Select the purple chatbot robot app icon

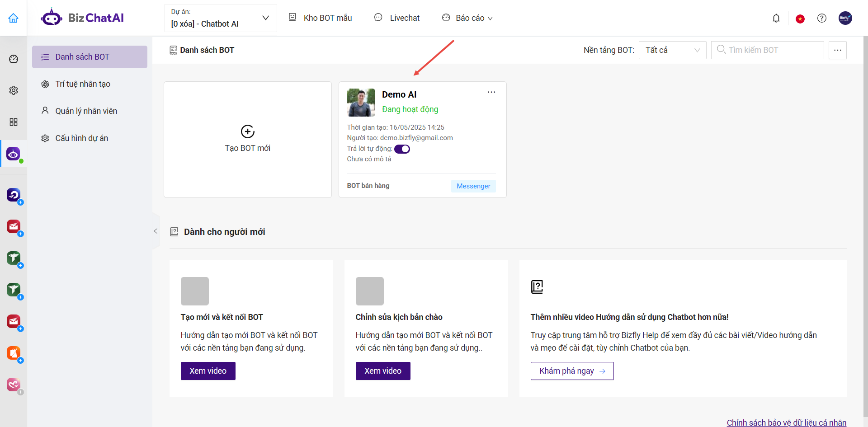(x=14, y=154)
